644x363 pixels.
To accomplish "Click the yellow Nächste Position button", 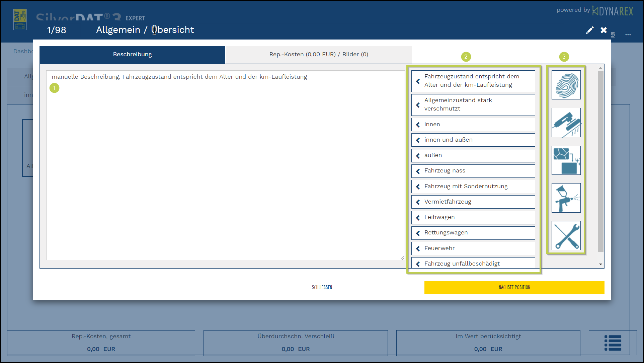I will pos(514,287).
